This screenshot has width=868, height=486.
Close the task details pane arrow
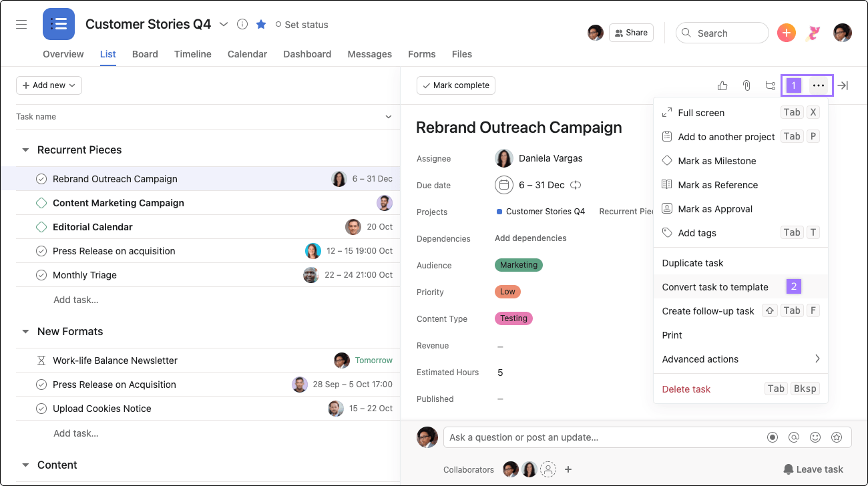click(843, 85)
